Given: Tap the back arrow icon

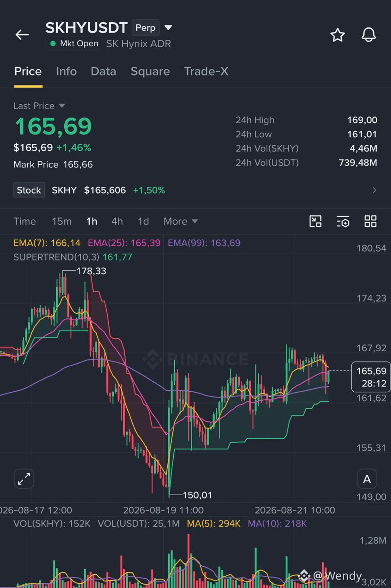Looking at the screenshot, I should click(x=22, y=35).
